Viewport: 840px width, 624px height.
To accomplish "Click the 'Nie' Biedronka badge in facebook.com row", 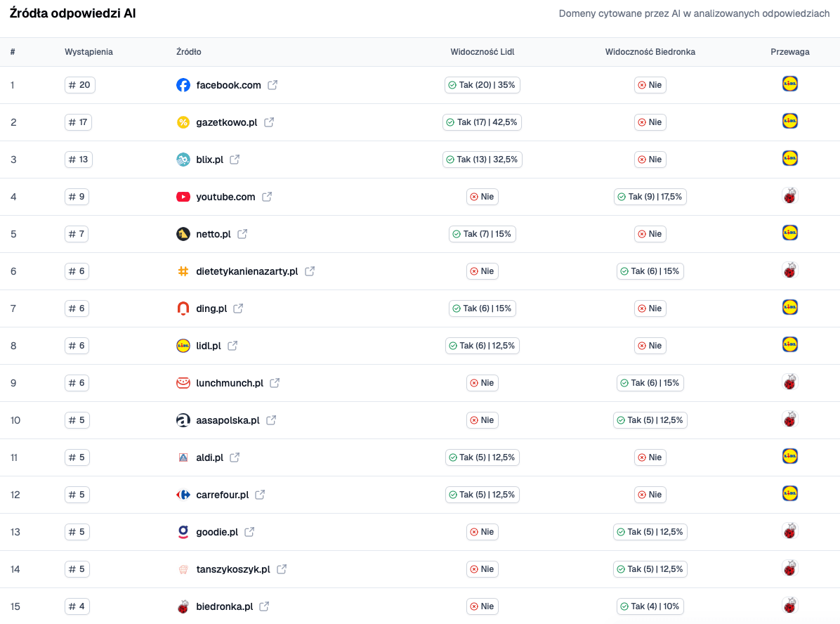I will (x=650, y=85).
